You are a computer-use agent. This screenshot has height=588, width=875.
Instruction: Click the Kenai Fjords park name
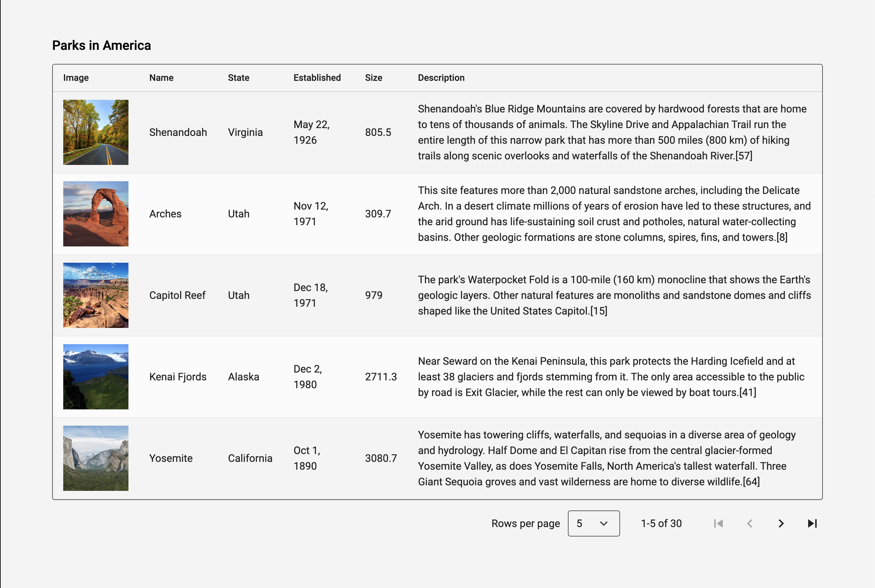click(178, 376)
